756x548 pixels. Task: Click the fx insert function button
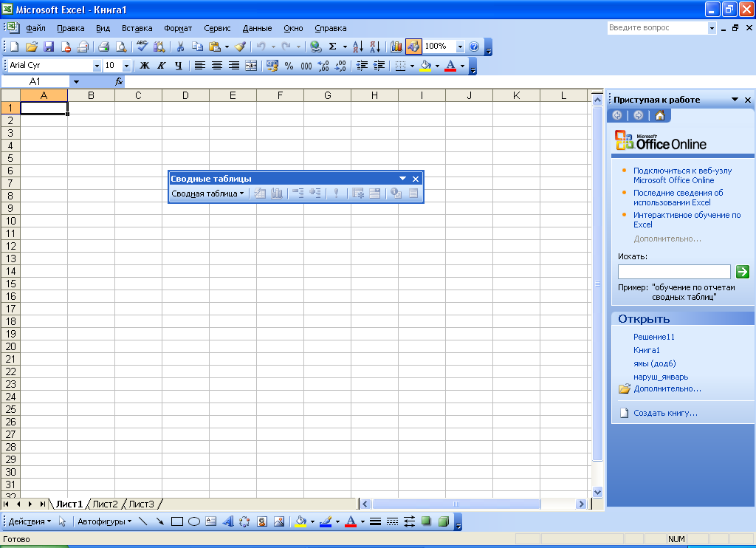point(119,81)
